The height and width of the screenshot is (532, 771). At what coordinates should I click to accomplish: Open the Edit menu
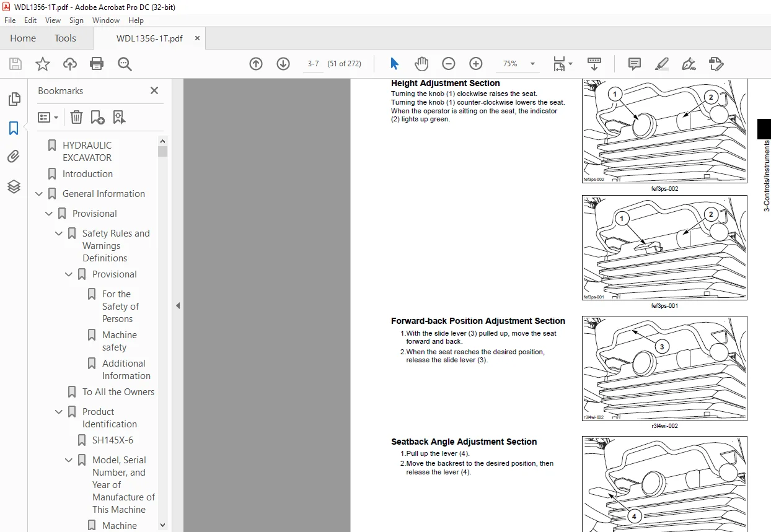(30, 20)
